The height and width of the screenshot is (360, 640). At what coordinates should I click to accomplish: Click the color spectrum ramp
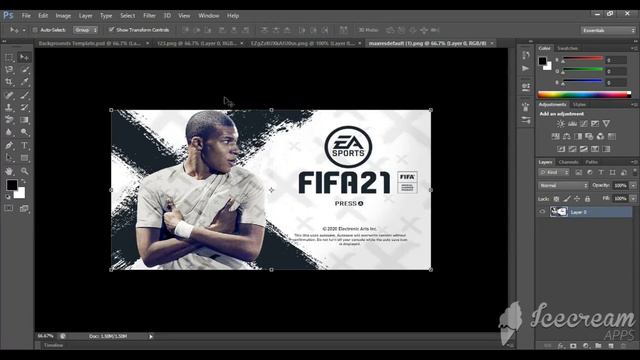[x=584, y=95]
